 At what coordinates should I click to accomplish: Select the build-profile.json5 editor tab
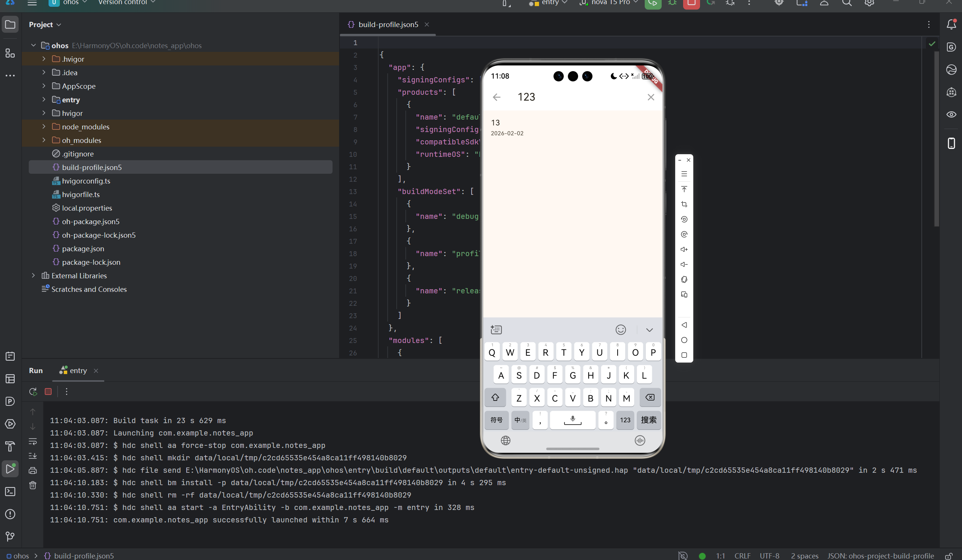388,25
